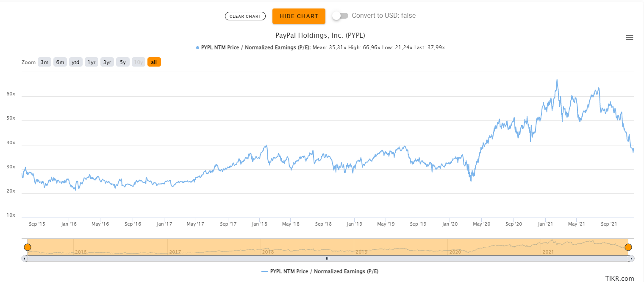
Task: Open the chart hamburger menu
Action: (x=630, y=38)
